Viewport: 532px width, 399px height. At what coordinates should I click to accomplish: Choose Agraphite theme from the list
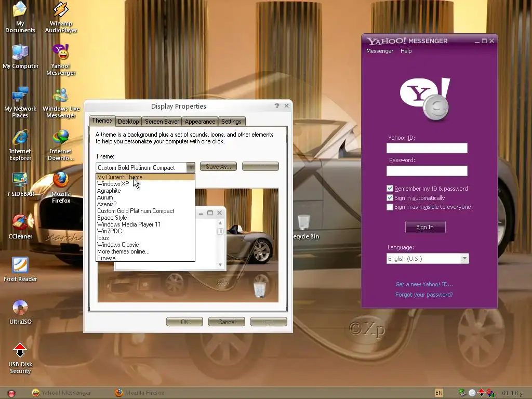tap(145, 191)
